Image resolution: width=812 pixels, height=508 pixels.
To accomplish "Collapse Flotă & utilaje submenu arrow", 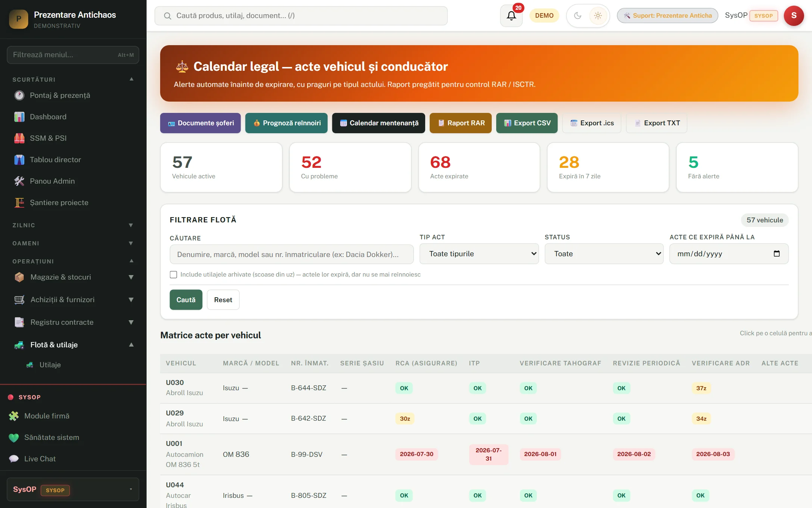I will point(131,345).
